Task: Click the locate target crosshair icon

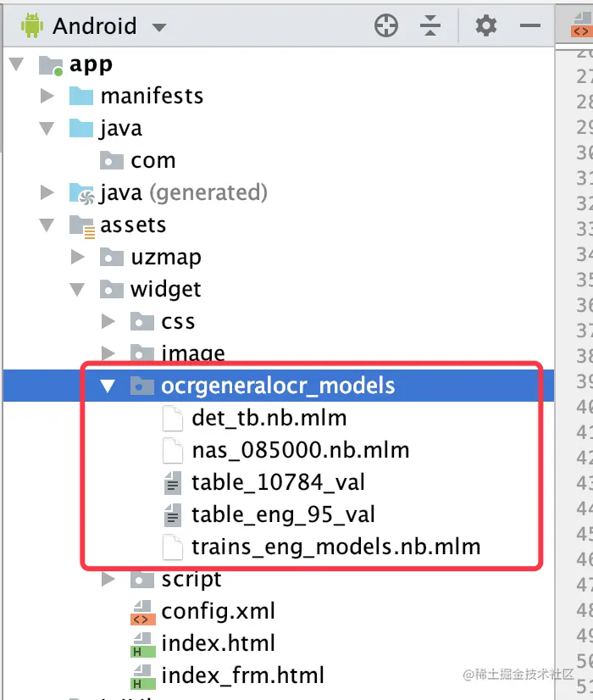Action: (386, 26)
